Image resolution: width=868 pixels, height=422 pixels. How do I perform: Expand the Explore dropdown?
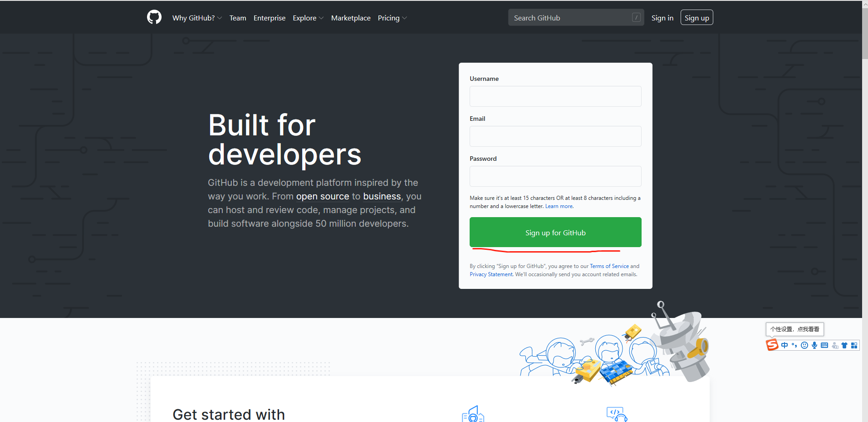tap(308, 18)
